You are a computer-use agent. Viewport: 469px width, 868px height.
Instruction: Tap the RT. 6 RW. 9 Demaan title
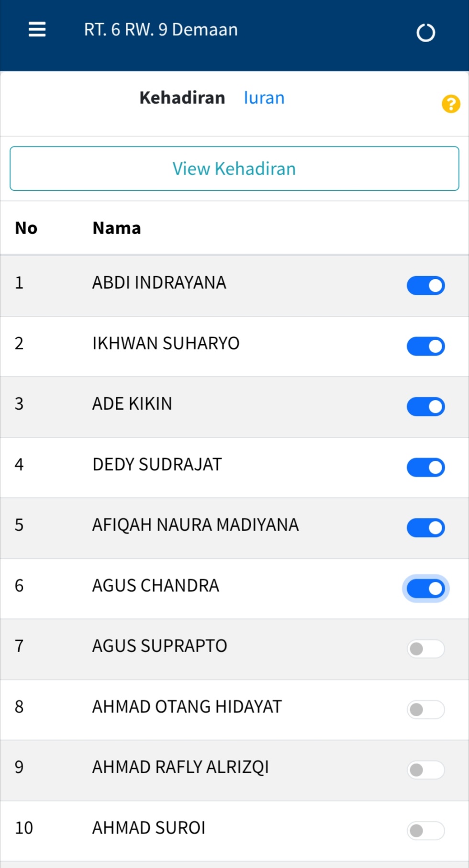(x=161, y=30)
